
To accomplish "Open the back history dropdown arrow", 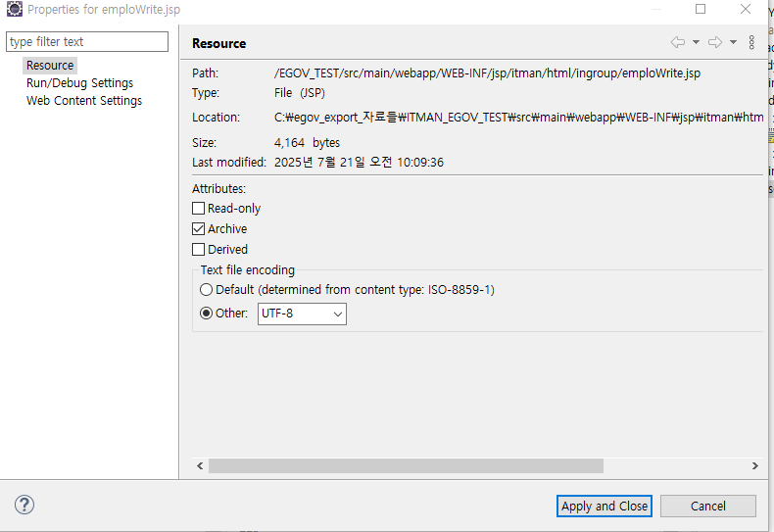I will (x=696, y=42).
